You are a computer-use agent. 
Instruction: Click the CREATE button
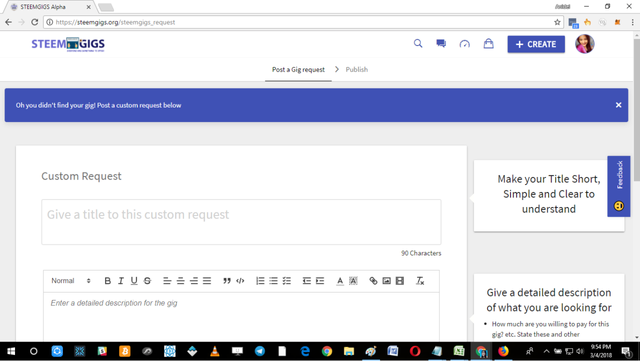[536, 44]
